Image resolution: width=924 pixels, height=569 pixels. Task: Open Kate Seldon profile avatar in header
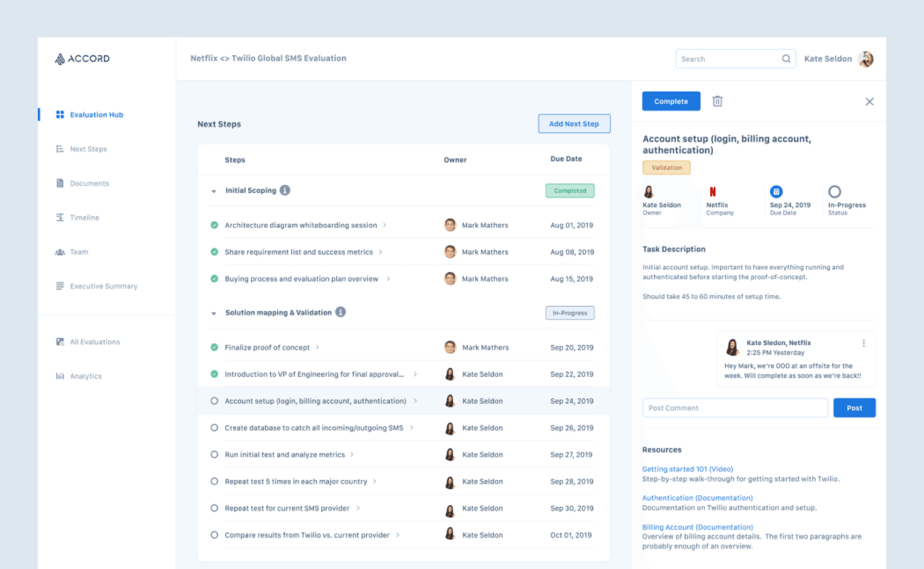coord(866,59)
